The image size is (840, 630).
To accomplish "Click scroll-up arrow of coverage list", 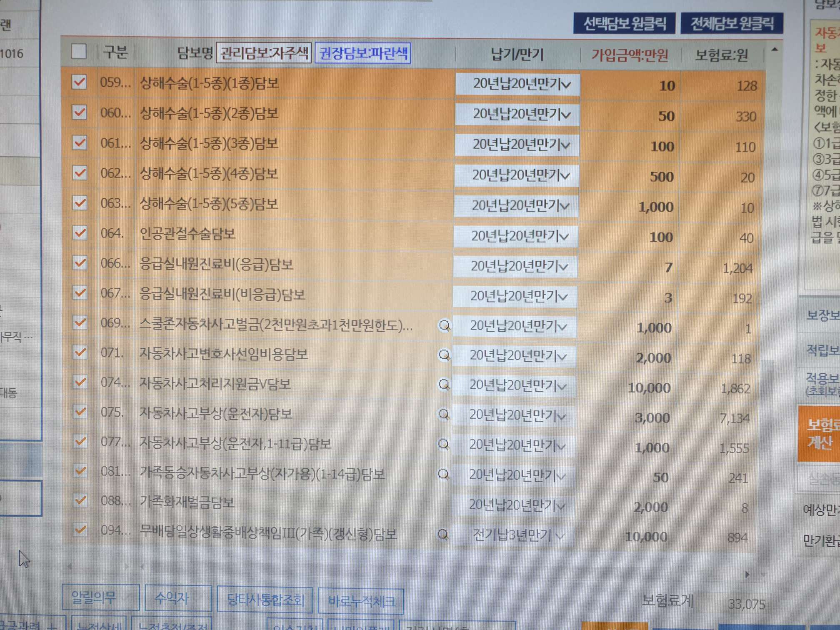I will click(775, 50).
